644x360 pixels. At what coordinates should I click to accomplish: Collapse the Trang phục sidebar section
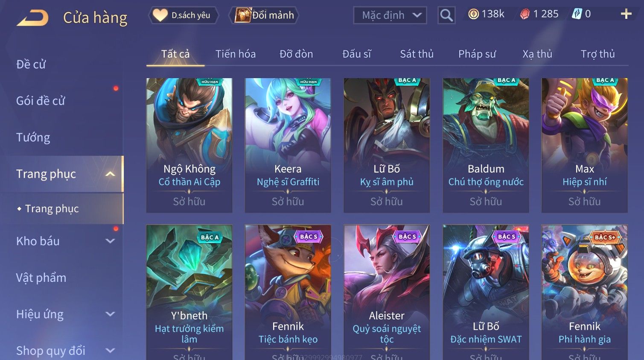point(110,174)
